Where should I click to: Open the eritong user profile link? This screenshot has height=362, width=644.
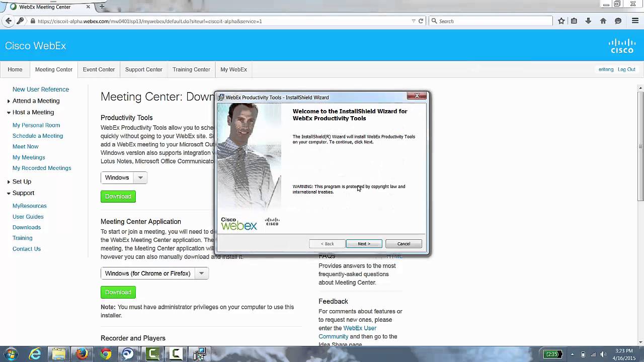click(606, 69)
